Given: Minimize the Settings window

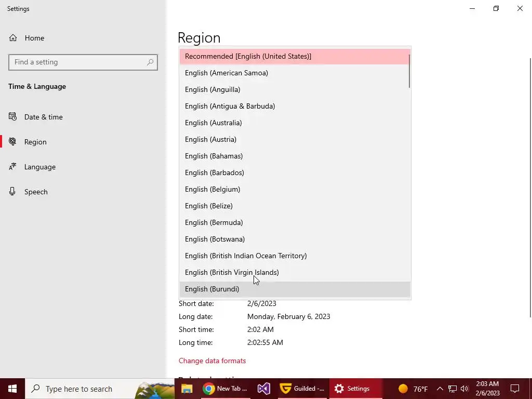Looking at the screenshot, I should coord(472,8).
